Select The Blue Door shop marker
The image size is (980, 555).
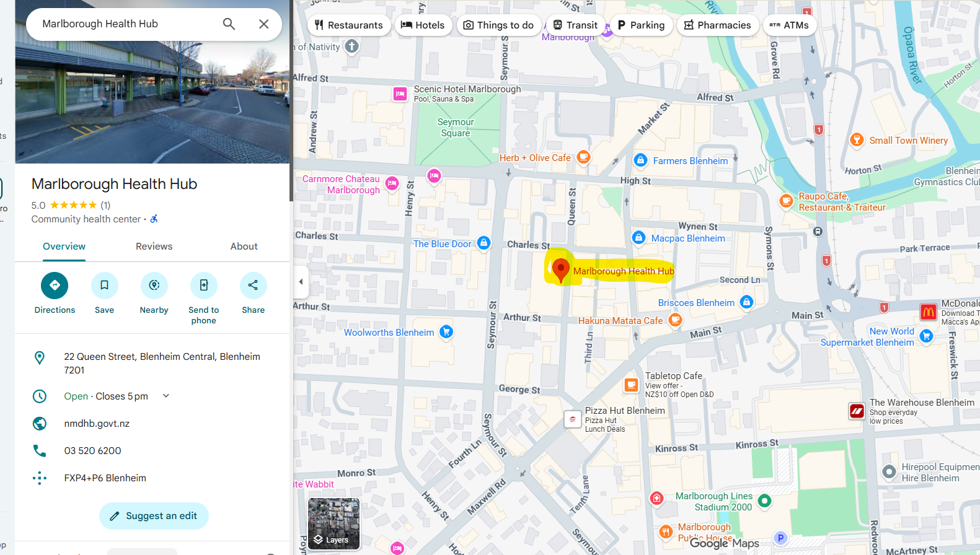click(x=484, y=243)
